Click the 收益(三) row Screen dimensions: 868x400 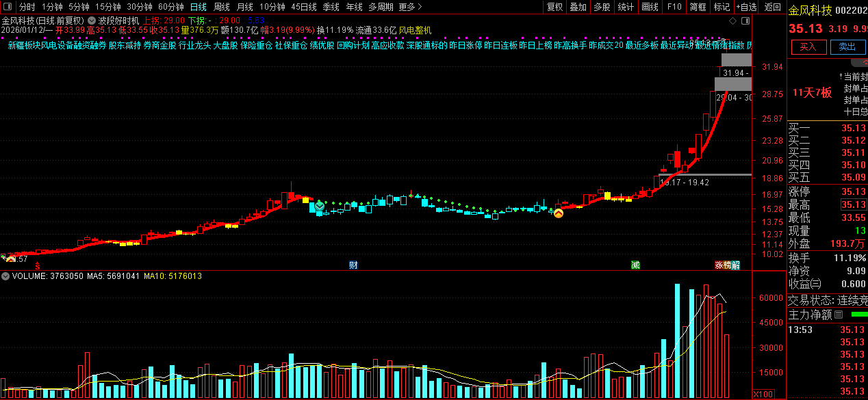827,284
